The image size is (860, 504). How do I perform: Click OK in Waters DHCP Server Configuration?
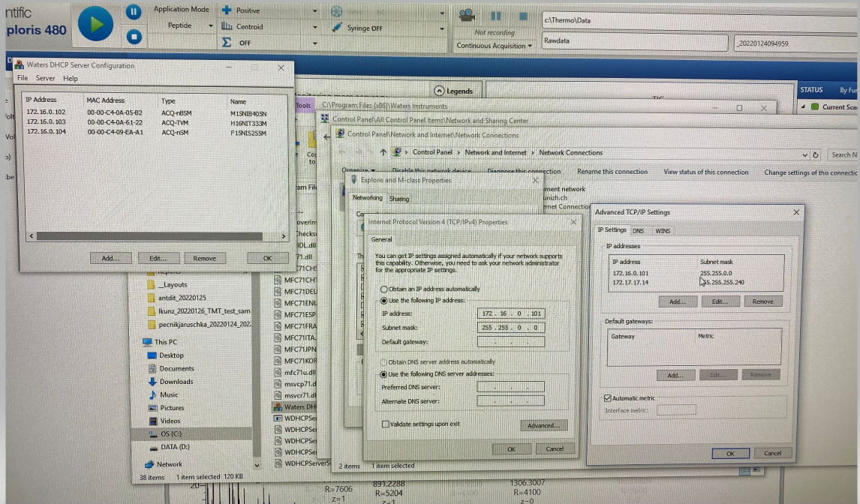(x=267, y=258)
